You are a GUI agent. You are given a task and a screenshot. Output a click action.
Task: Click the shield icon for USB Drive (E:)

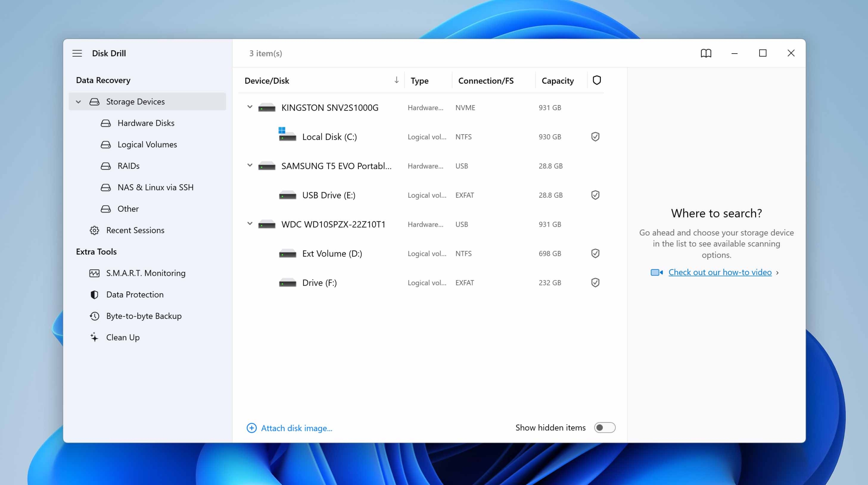point(595,195)
